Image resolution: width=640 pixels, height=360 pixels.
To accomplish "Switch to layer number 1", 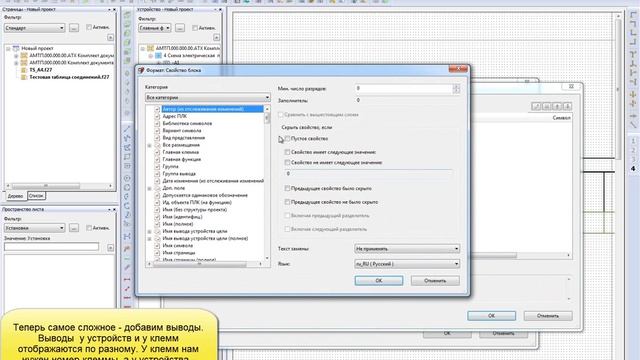I will [633, 141].
